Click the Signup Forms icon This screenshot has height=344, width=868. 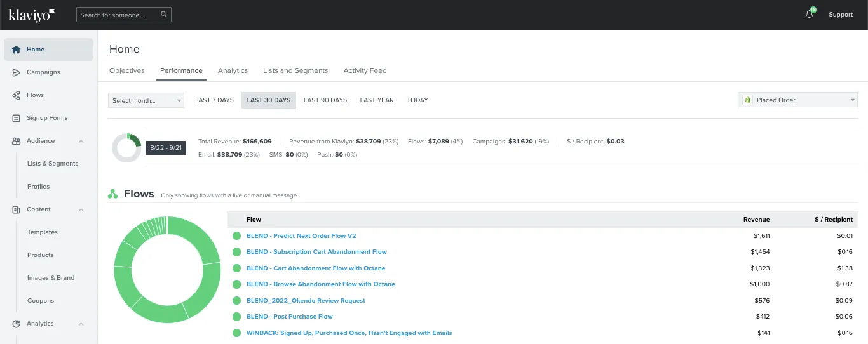(x=17, y=118)
